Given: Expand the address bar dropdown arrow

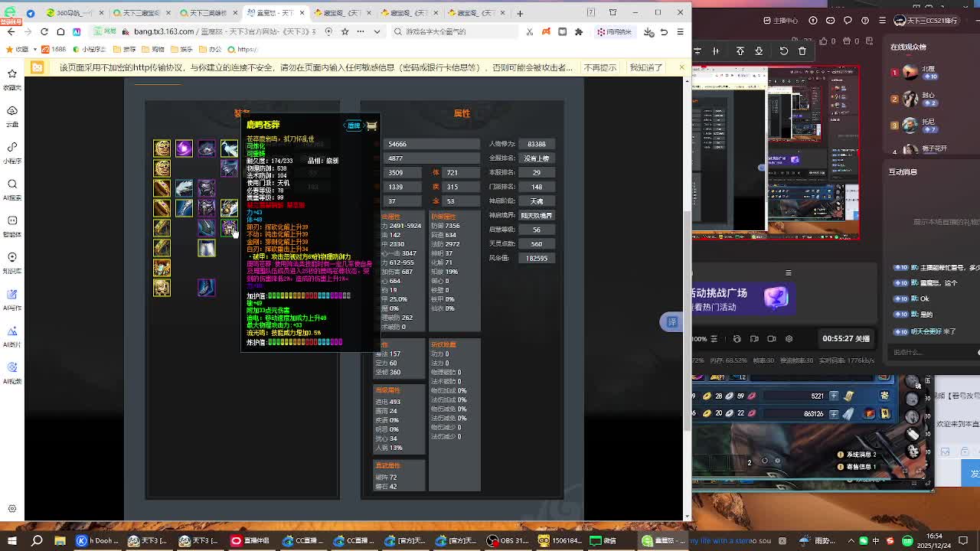Looking at the screenshot, I should [377, 31].
